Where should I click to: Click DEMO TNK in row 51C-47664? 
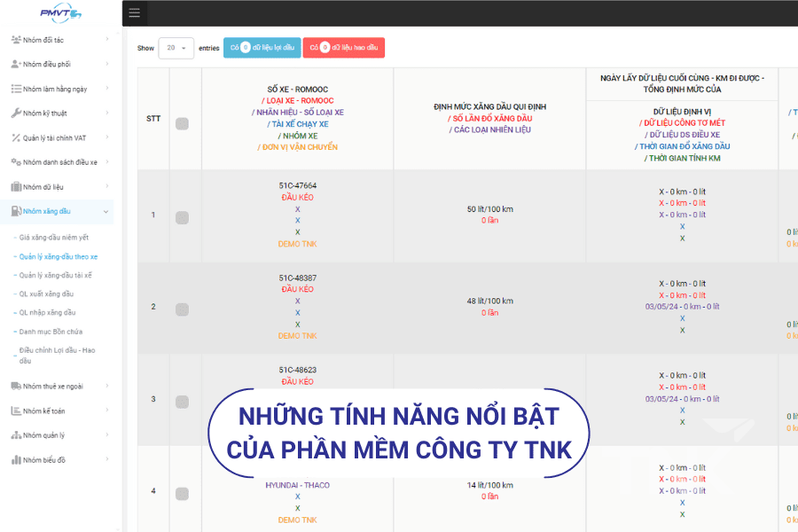(298, 244)
